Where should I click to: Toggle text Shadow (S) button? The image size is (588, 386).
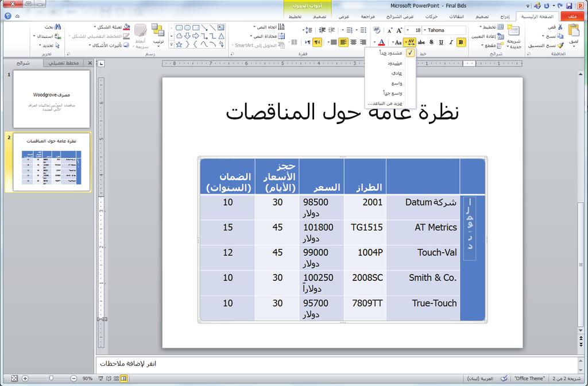pos(431,43)
